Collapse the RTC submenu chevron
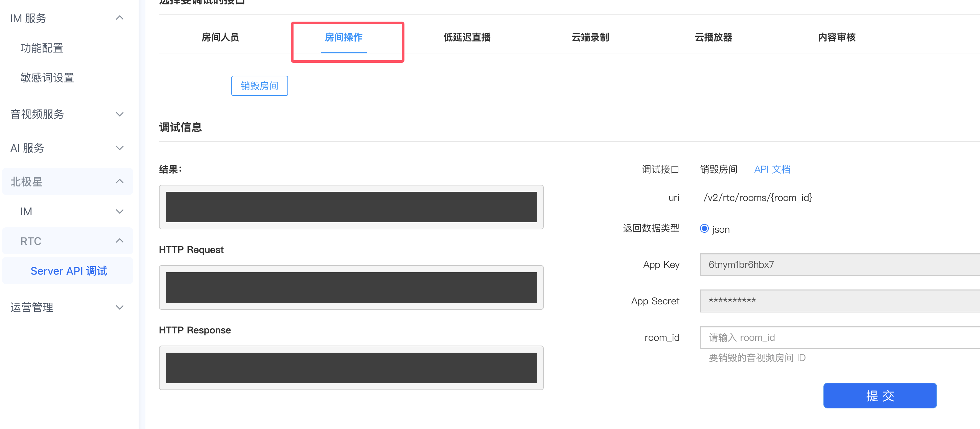Image resolution: width=980 pixels, height=429 pixels. tap(119, 241)
